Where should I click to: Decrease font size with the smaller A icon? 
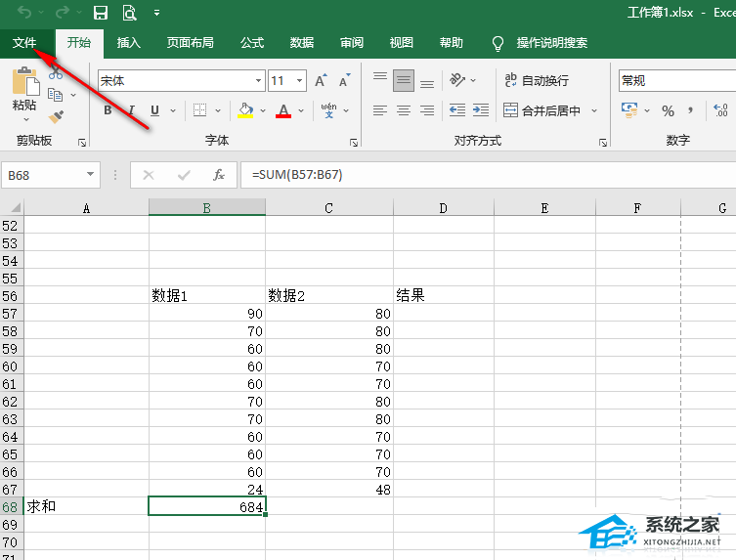click(x=344, y=81)
